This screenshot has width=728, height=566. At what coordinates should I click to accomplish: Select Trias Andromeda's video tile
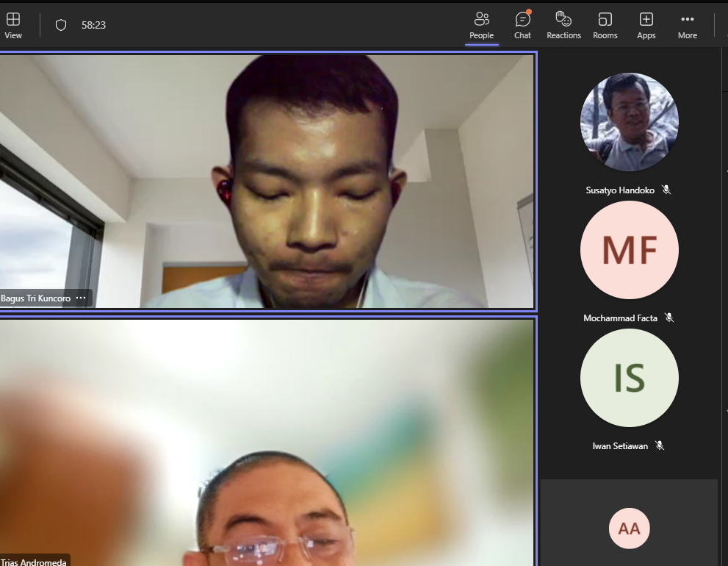(268, 441)
